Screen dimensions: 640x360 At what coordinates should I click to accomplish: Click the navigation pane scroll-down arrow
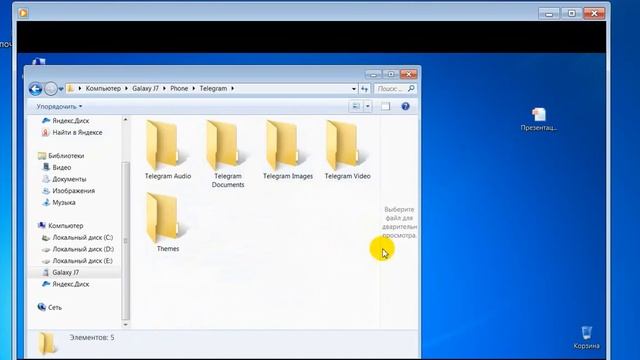click(x=125, y=324)
